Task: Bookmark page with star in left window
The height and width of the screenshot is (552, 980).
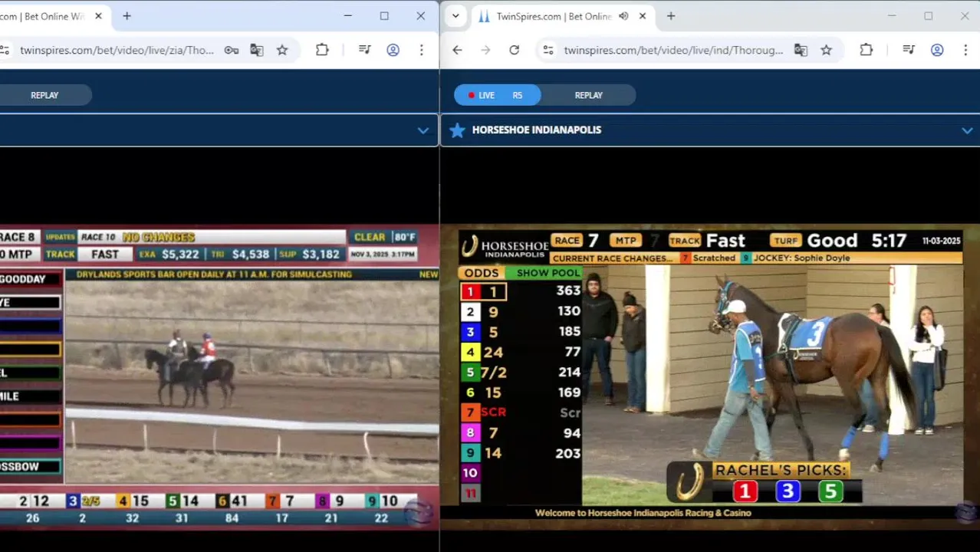Action: tap(282, 50)
